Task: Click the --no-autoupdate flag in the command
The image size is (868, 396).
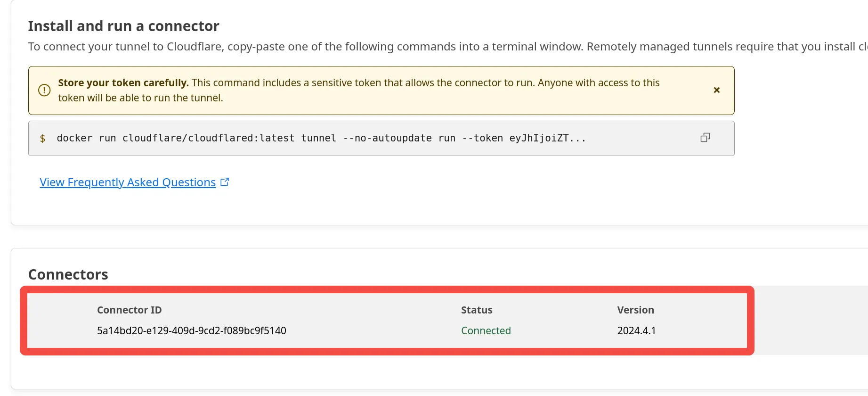Action: pos(387,138)
